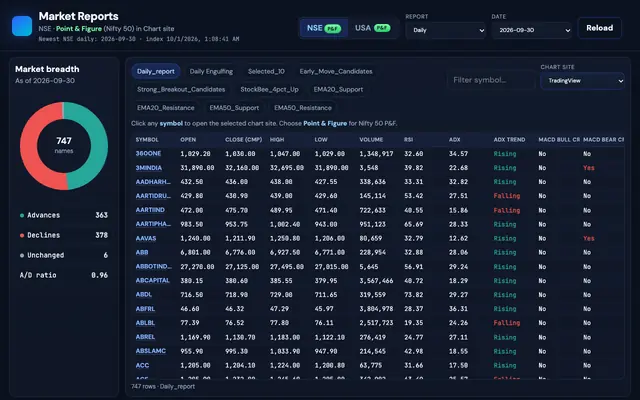Switch to the USA market toggle
The width and height of the screenshot is (640, 400).
coord(372,28)
